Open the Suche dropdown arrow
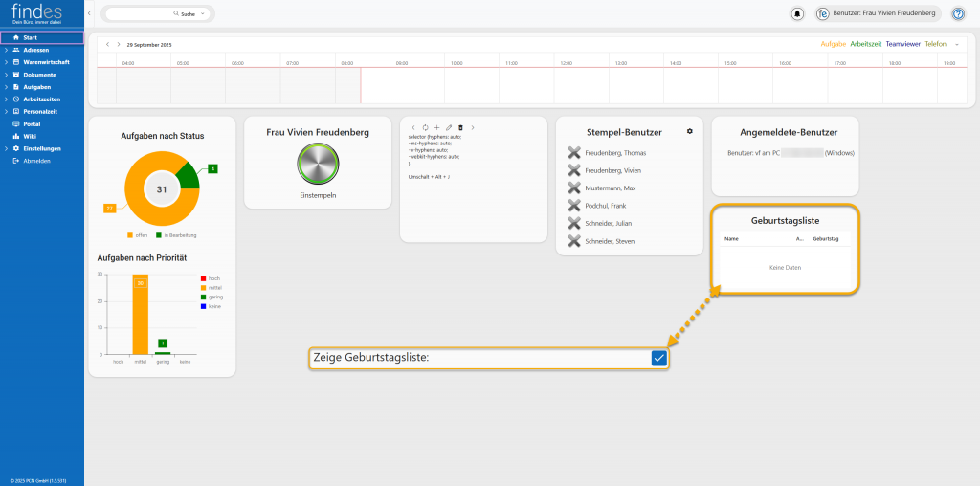This screenshot has width=980, height=486. (203, 14)
